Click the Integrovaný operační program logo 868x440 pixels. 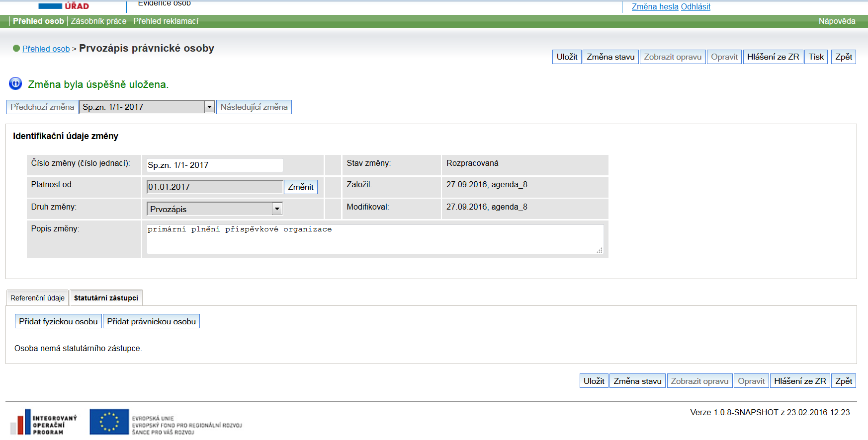pos(44,422)
